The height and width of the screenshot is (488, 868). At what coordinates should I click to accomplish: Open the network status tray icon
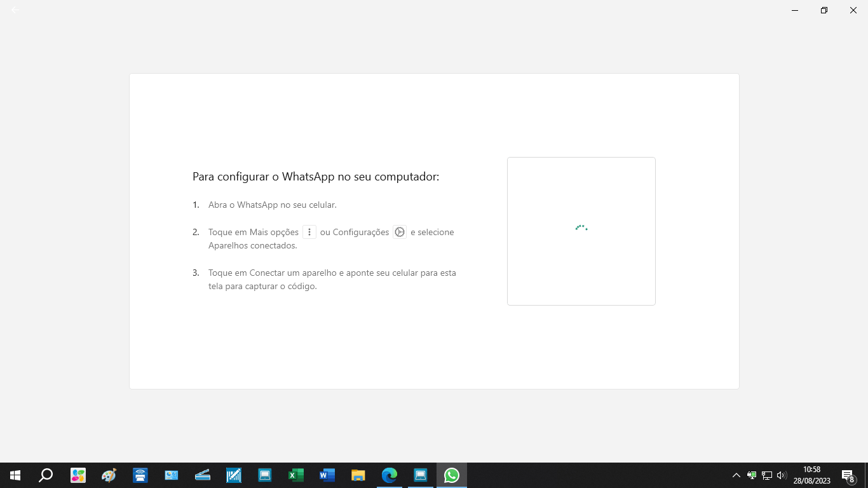click(767, 475)
